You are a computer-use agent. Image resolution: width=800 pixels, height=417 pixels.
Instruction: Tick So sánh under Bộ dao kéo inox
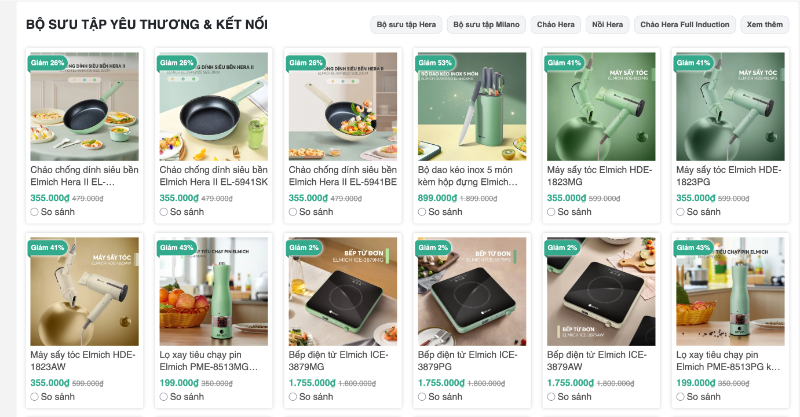pyautogui.click(x=423, y=212)
